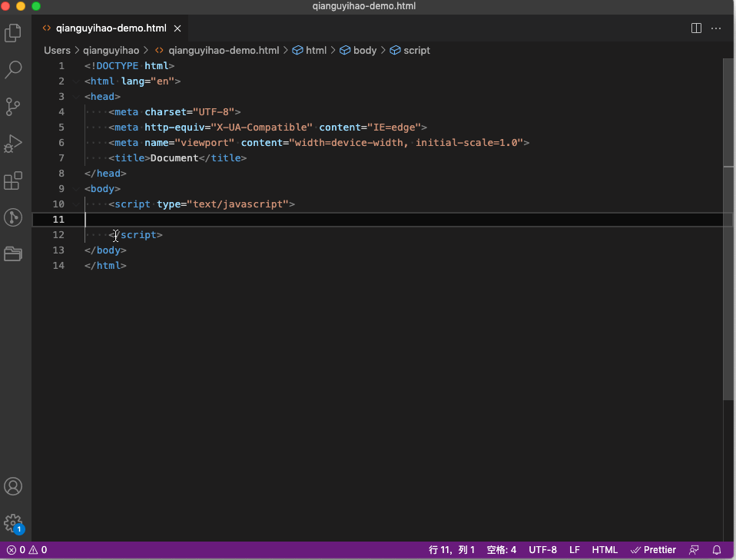The image size is (736, 560).
Task: Collapse the html tag fold on line 2
Action: (76, 81)
